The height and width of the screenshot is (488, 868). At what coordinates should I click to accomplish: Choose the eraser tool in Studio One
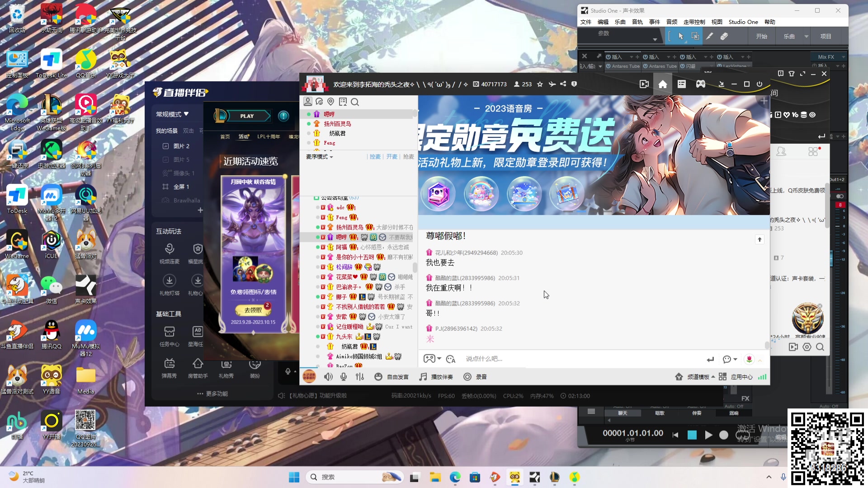[x=724, y=36]
